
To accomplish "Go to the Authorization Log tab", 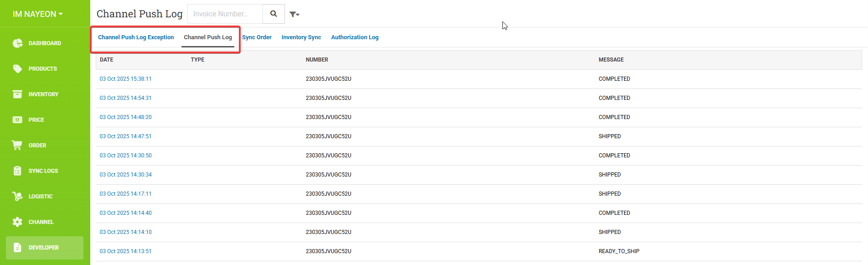I will pyautogui.click(x=355, y=37).
